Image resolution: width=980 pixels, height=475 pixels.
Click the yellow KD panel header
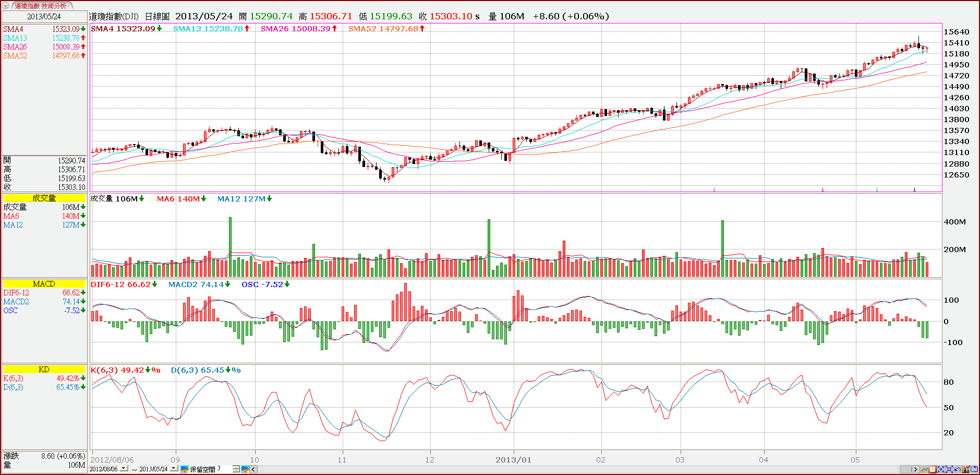coord(44,369)
